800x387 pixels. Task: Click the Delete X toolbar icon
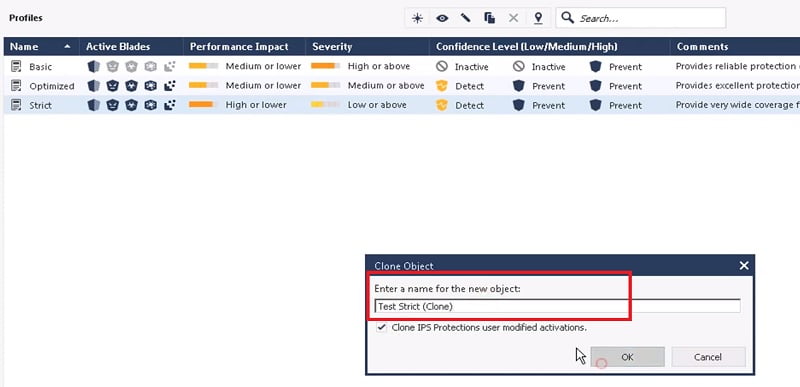point(513,18)
